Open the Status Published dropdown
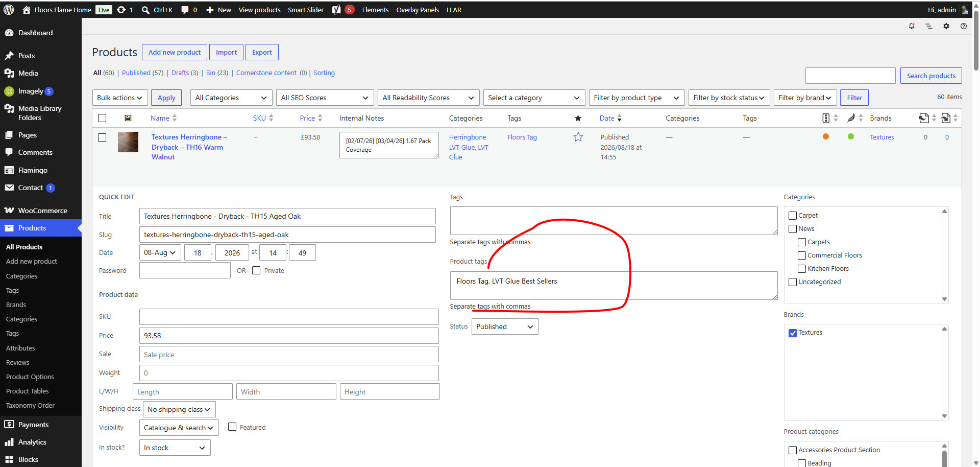 505,326
